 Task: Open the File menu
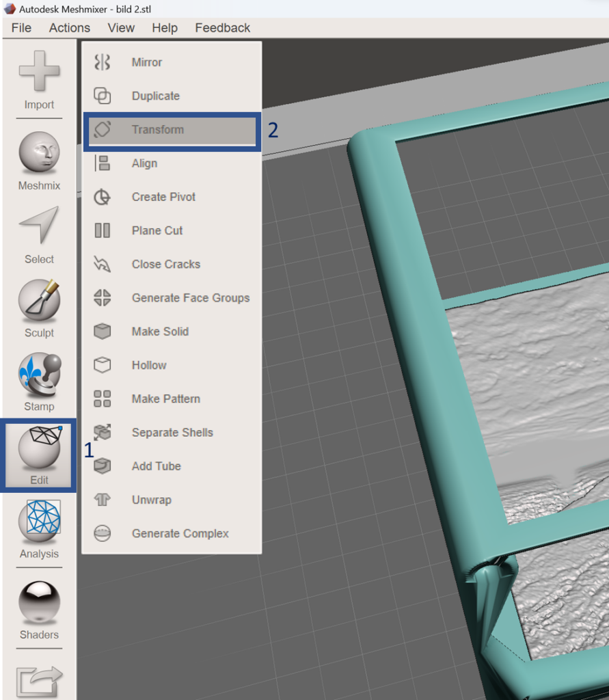[21, 27]
